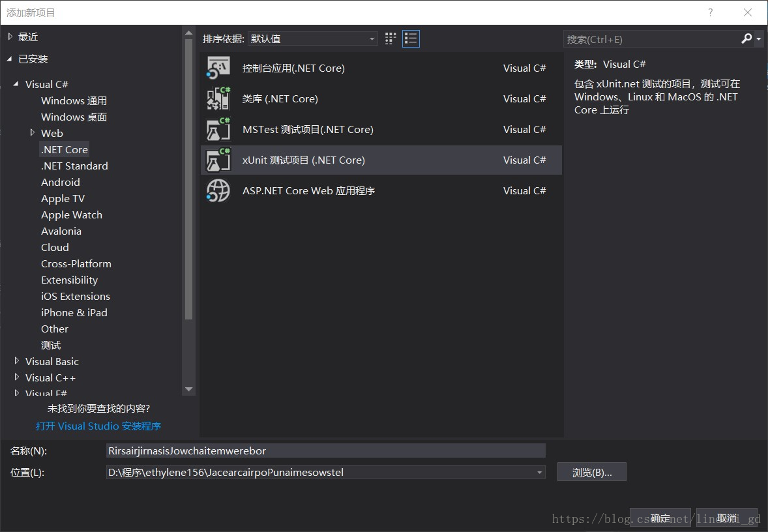768x532 pixels.
Task: Select the .NET Standard category
Action: [x=74, y=166]
